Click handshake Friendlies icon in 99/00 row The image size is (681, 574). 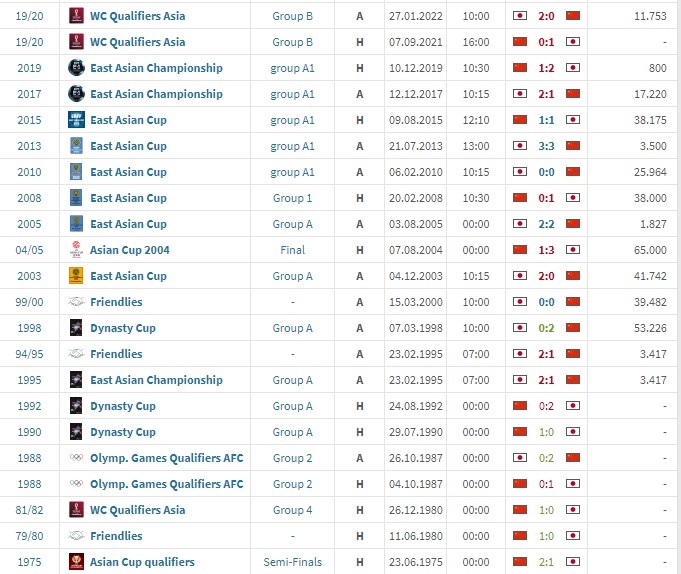click(x=76, y=301)
